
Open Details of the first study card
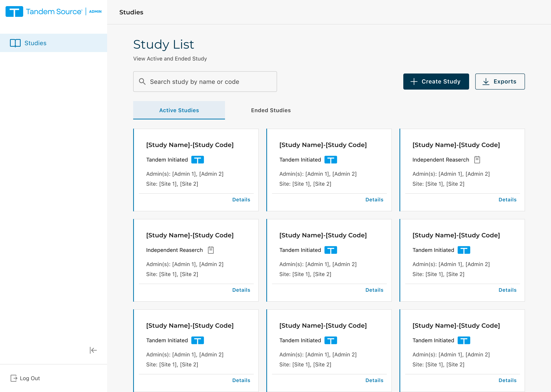241,200
